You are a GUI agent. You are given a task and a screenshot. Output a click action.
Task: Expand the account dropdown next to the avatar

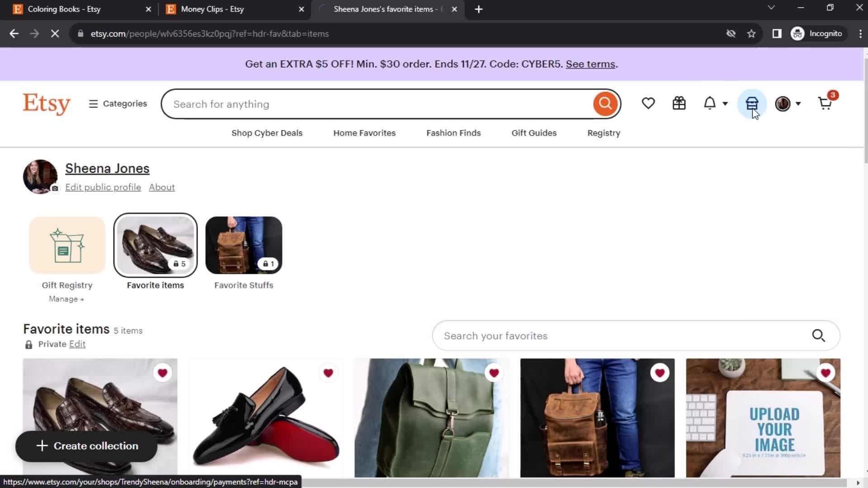798,103
